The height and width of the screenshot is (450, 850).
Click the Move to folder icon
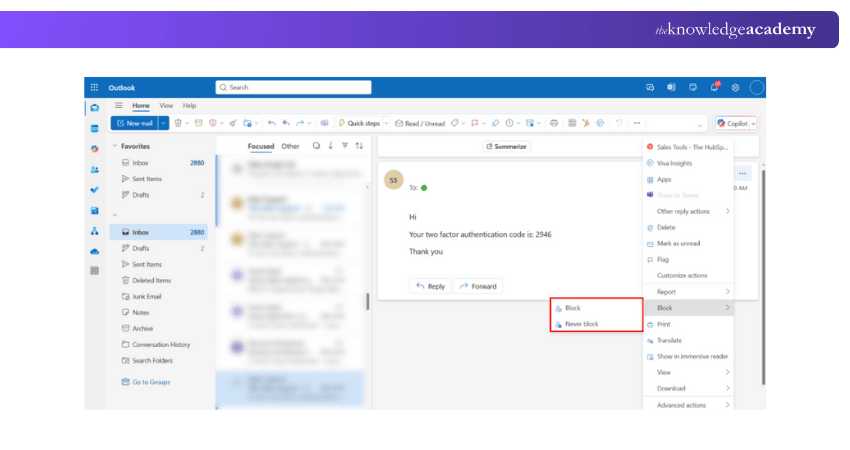248,123
